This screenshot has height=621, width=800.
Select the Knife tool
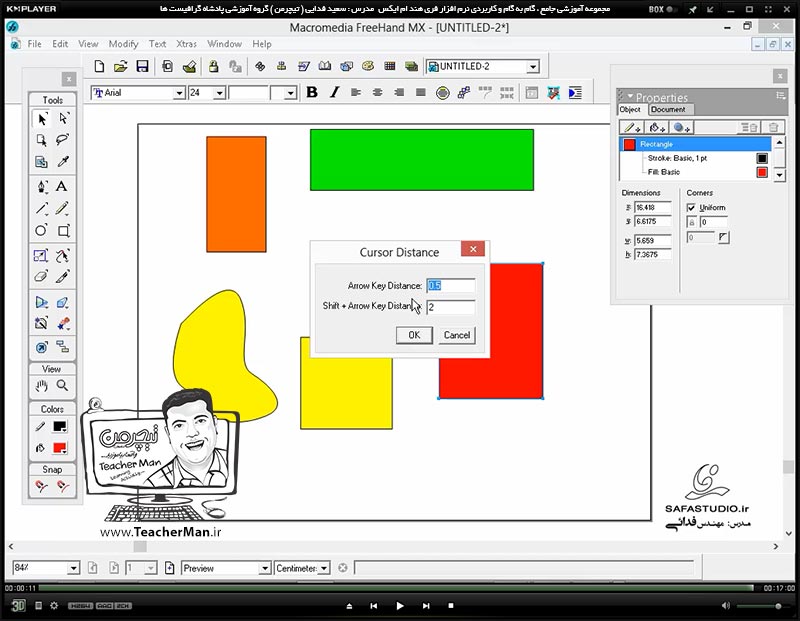(x=63, y=277)
